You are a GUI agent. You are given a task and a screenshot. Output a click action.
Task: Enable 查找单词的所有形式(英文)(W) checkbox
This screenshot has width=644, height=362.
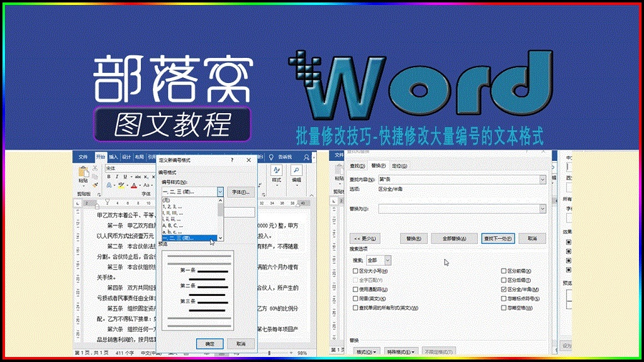355,308
